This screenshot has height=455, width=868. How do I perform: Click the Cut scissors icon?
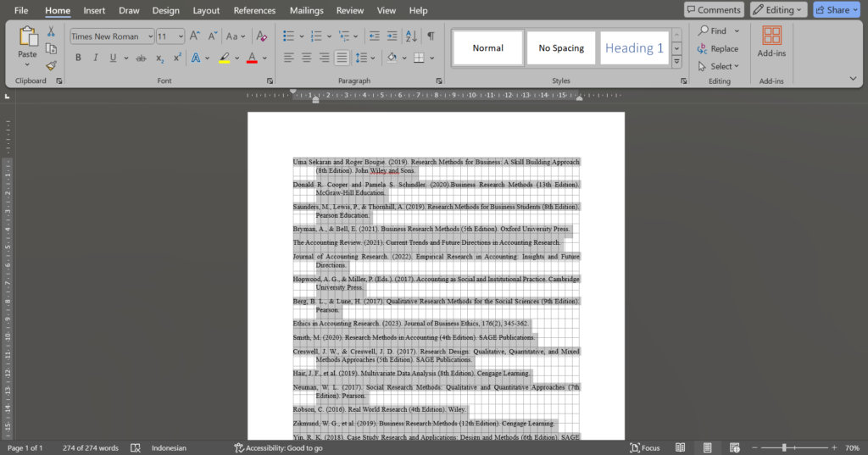pyautogui.click(x=51, y=31)
